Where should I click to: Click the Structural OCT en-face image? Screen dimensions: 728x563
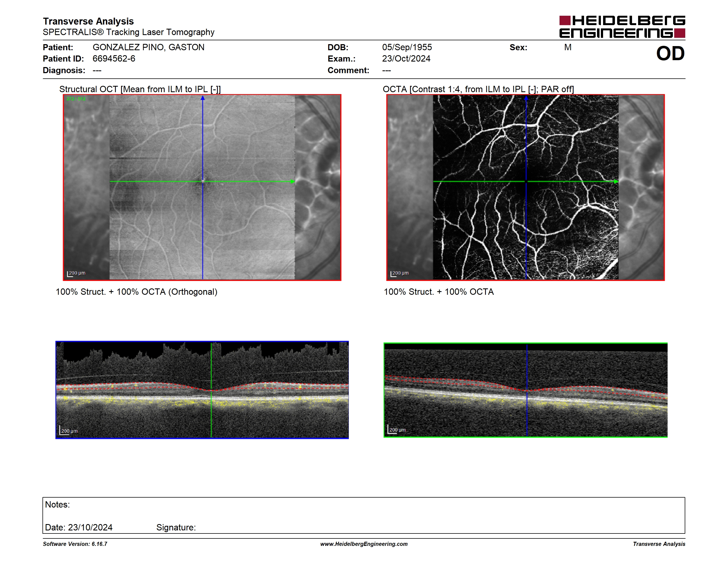pyautogui.click(x=202, y=187)
